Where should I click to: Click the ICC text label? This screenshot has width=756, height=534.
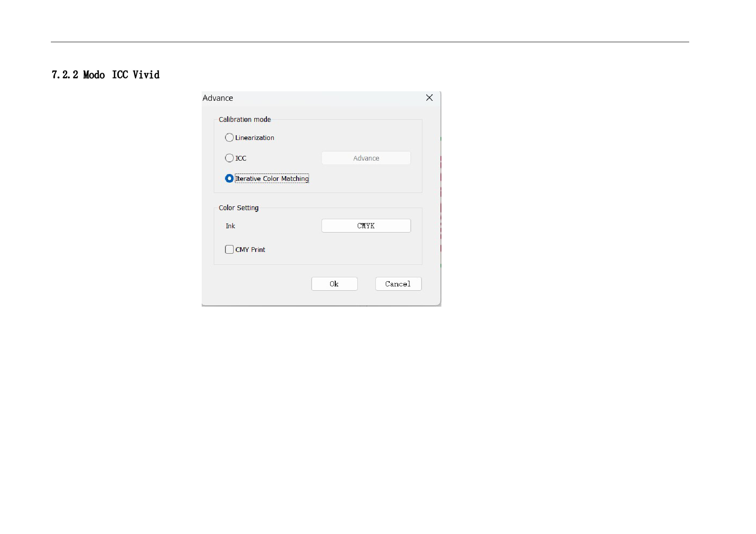click(x=241, y=158)
